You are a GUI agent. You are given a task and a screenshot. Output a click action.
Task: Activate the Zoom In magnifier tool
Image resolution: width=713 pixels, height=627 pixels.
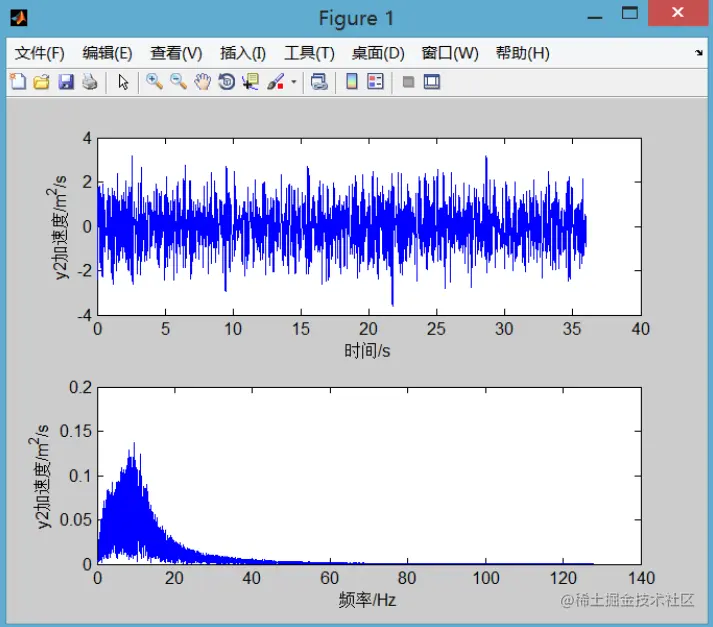(154, 82)
